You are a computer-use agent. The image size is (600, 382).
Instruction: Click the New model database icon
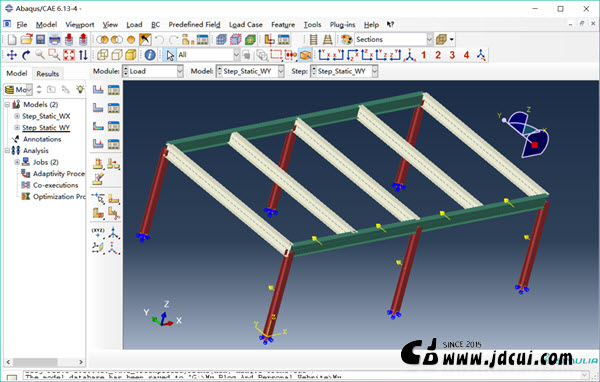(x=12, y=39)
